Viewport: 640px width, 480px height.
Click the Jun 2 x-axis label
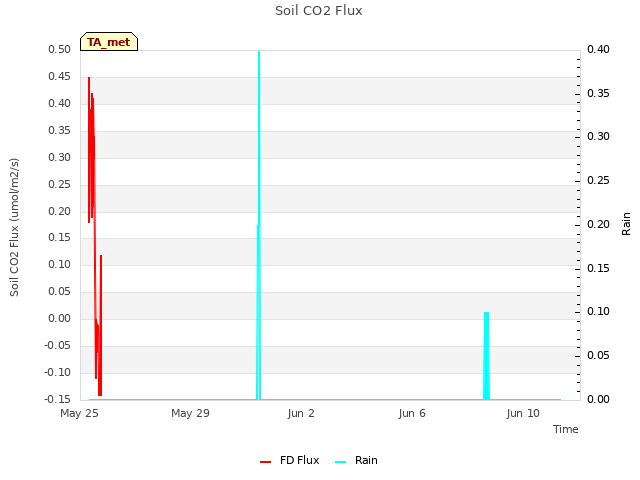[x=301, y=413]
